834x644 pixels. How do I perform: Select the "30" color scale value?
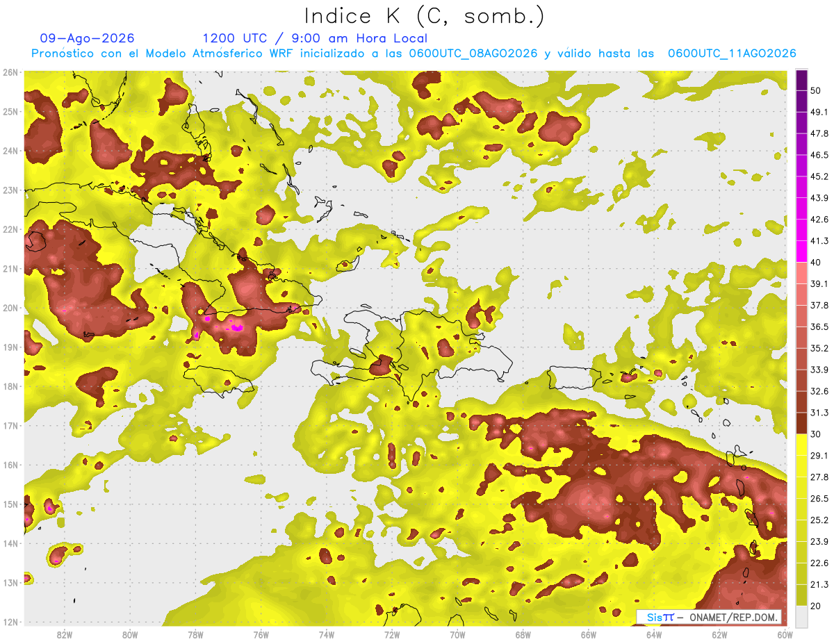(817, 434)
